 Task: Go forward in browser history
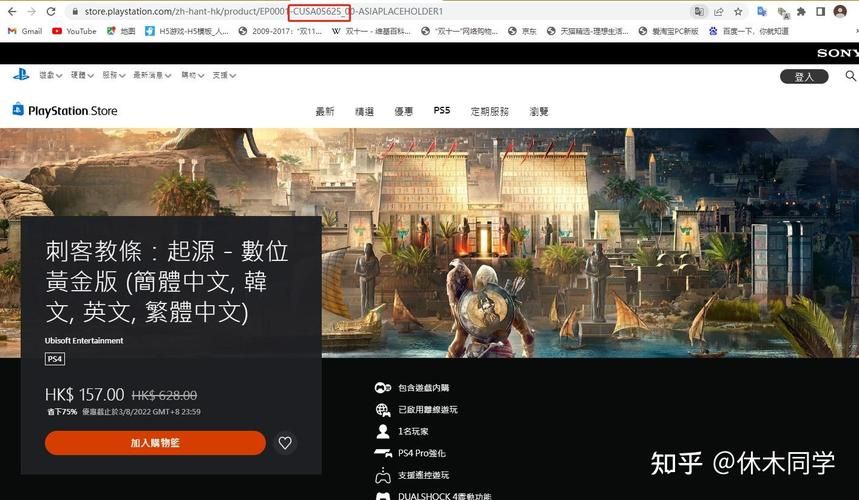[31, 12]
